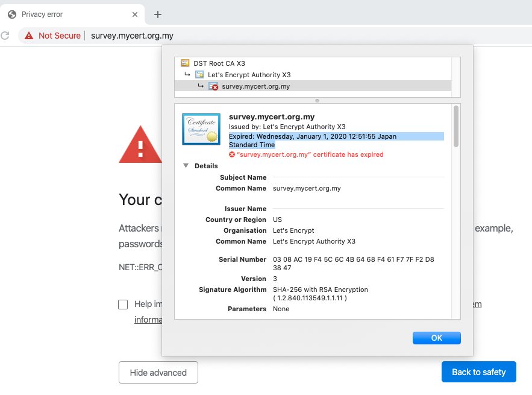The image size is (532, 395).
Task: Select survey.mycert.org.my row in certificate chain
Action: (313, 86)
